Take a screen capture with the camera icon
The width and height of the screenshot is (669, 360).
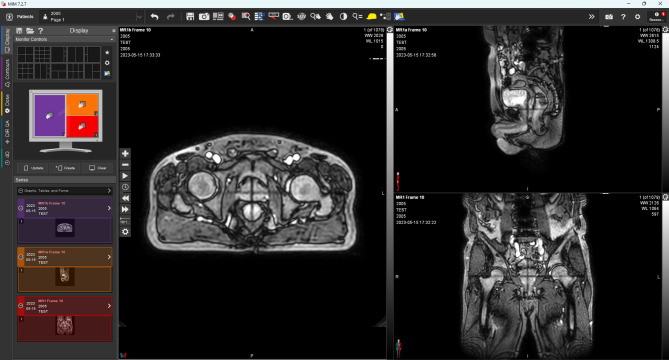[204, 17]
